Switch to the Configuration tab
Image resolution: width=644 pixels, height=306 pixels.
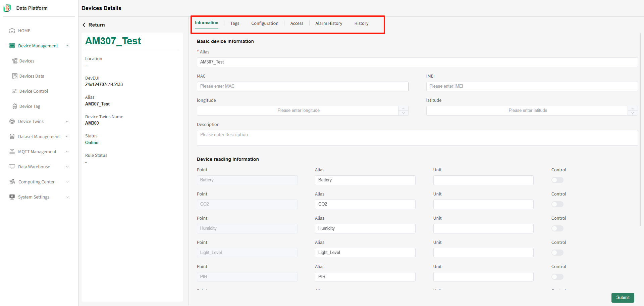pyautogui.click(x=265, y=23)
